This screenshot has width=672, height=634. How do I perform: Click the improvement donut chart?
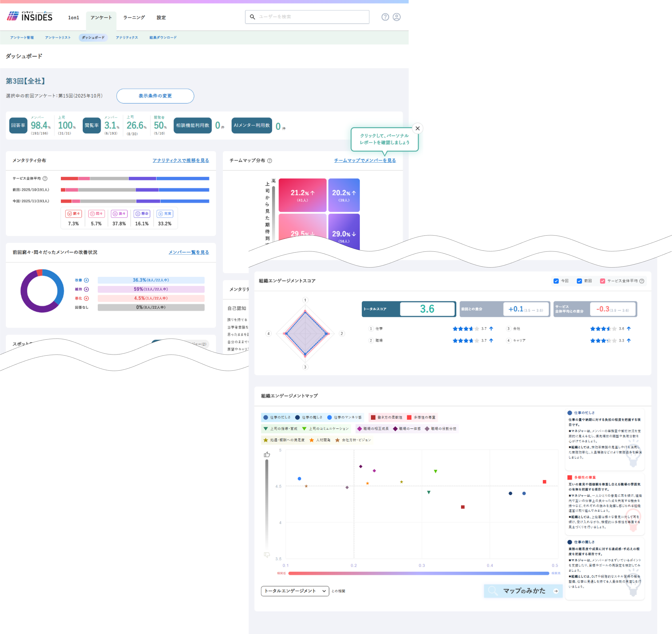[42, 291]
